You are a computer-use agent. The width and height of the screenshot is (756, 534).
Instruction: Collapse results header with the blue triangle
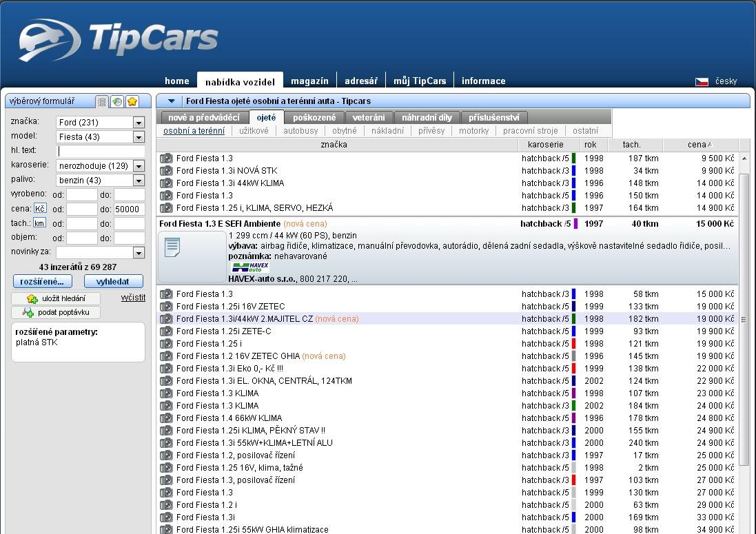click(x=171, y=101)
